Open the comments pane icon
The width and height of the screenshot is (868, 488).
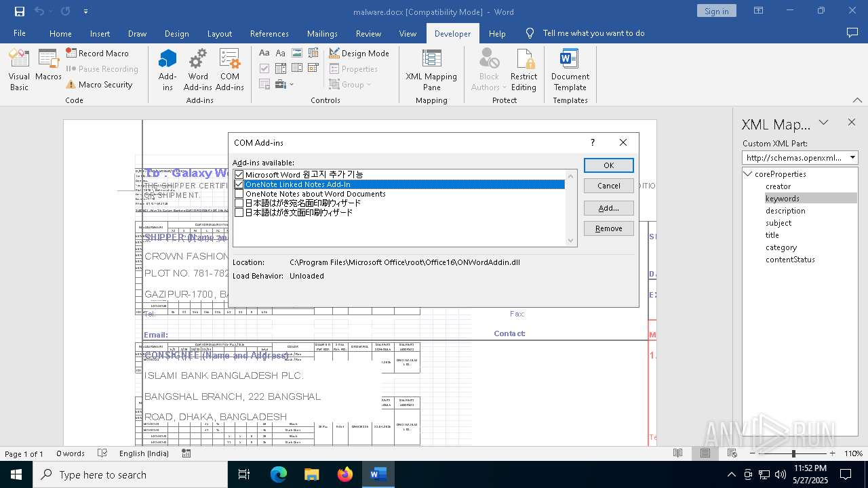tap(852, 33)
